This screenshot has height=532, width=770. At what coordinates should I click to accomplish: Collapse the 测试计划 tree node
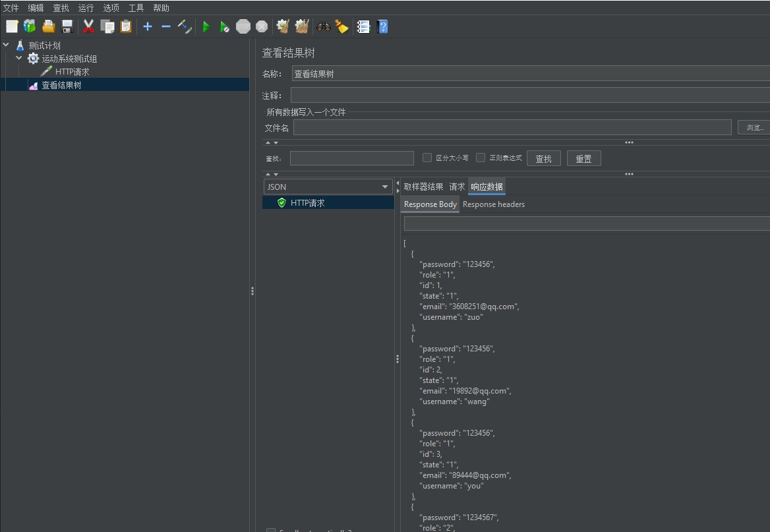7,45
